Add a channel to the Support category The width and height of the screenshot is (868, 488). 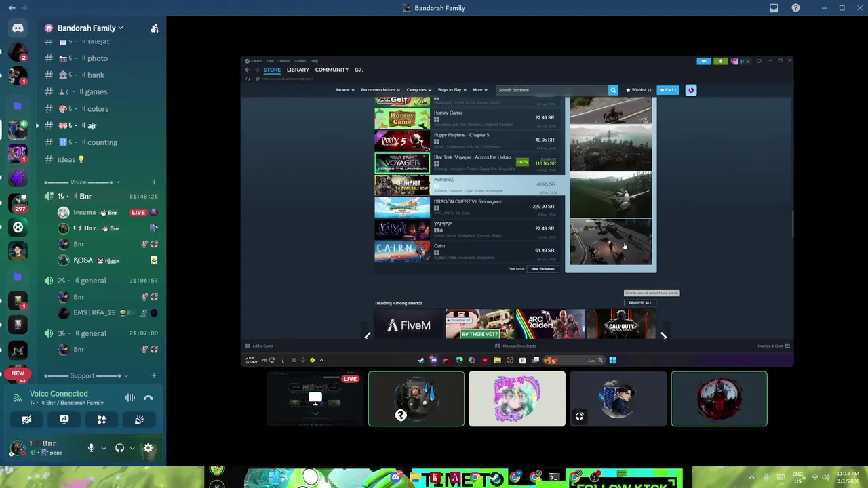coord(154,375)
